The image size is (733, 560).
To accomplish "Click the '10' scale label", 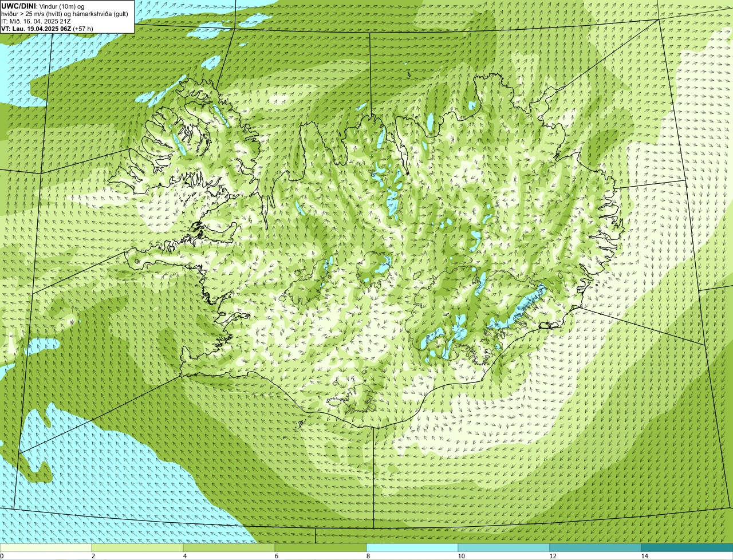I will pos(461,556).
